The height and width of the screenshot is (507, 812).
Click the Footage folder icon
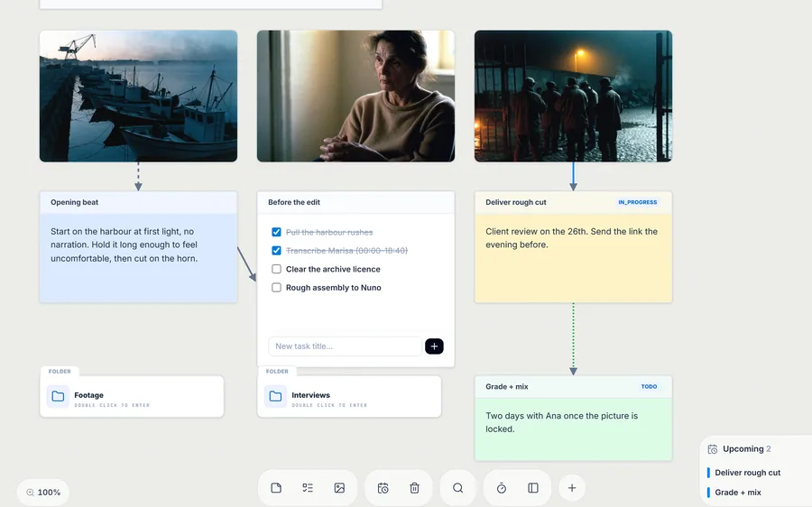click(58, 396)
